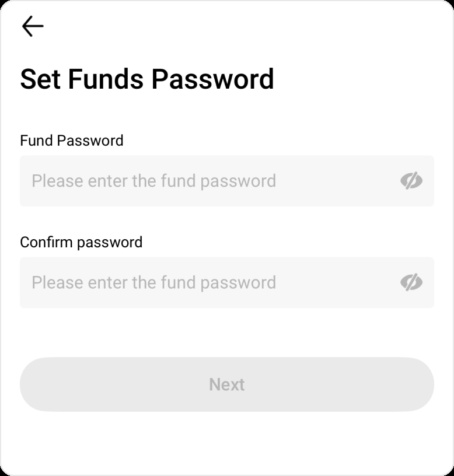
Task: Go back using the arrow icon
Action: click(33, 26)
